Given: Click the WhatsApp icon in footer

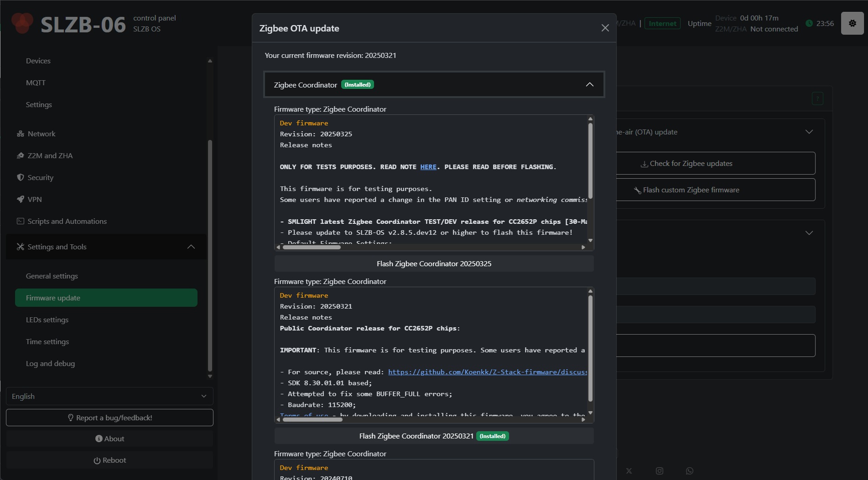Looking at the screenshot, I should 689,471.
